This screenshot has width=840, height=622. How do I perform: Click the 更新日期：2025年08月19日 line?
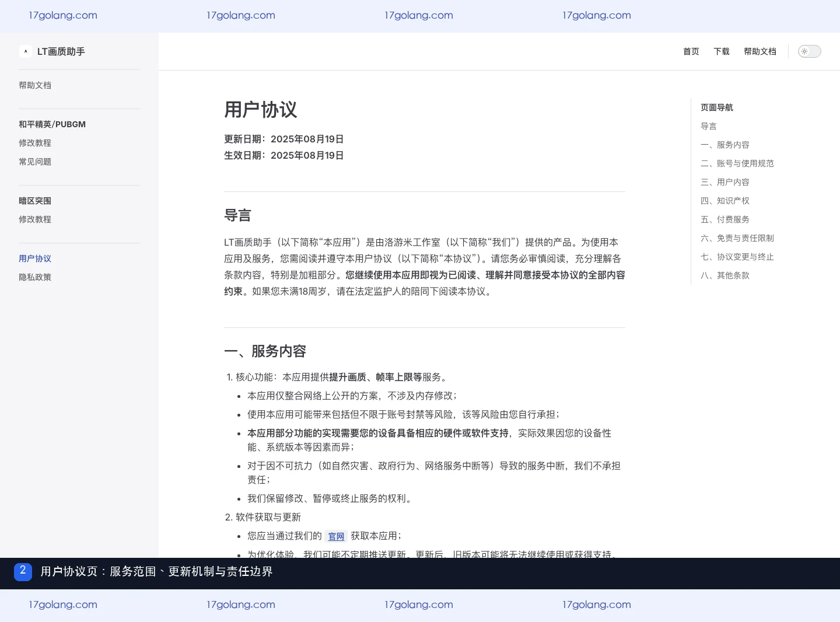(284, 139)
